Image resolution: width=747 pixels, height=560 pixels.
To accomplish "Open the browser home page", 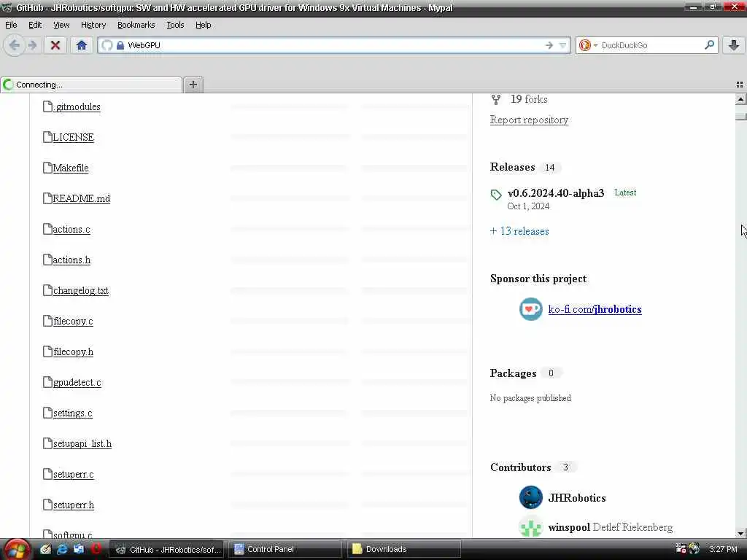I will click(x=82, y=45).
